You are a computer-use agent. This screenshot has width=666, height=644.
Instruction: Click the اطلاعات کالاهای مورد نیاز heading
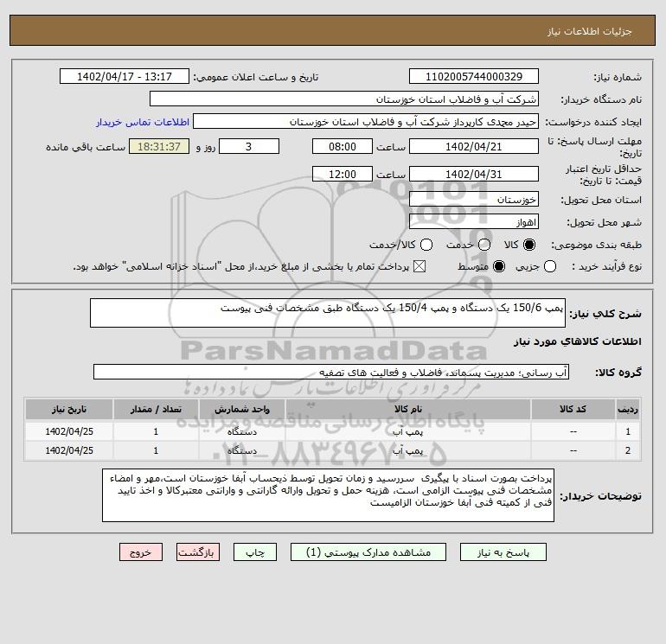point(578,341)
